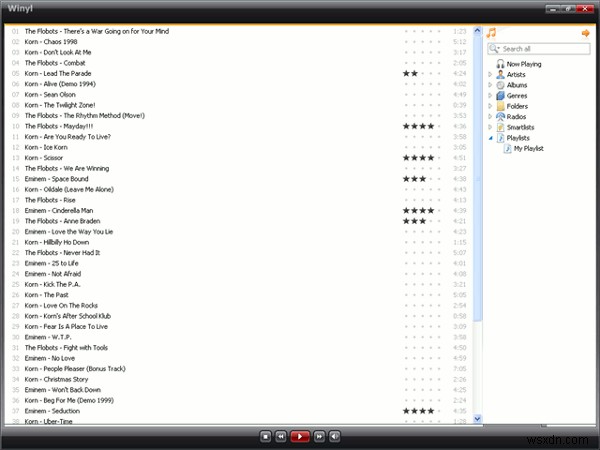
Task: Click the orange music note library icon
Action: click(x=491, y=33)
